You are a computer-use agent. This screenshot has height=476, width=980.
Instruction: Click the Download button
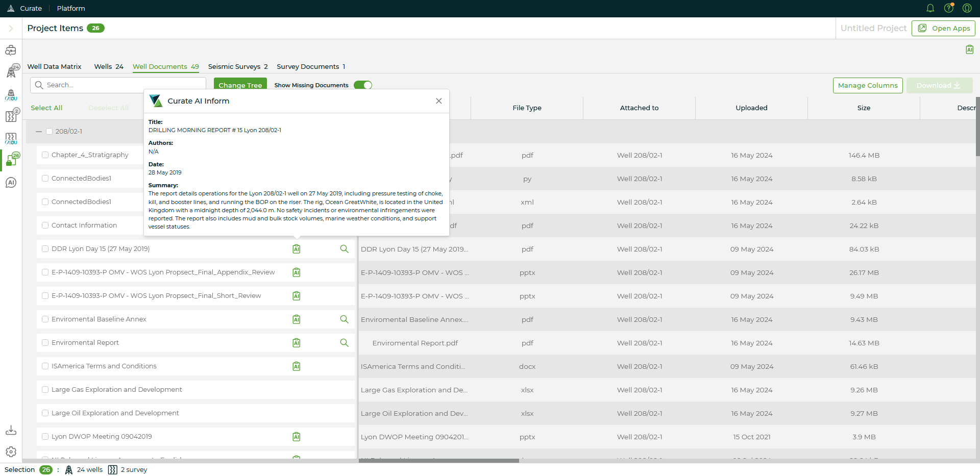(939, 85)
